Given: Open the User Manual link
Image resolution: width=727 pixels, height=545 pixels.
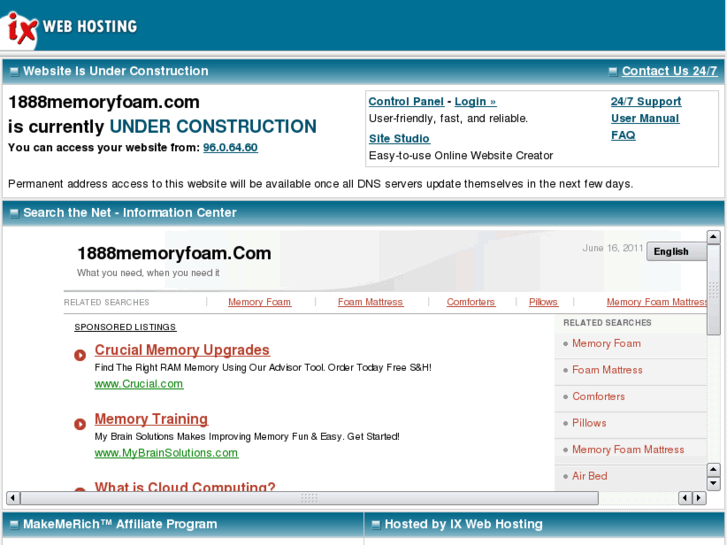Looking at the screenshot, I should 645,118.
